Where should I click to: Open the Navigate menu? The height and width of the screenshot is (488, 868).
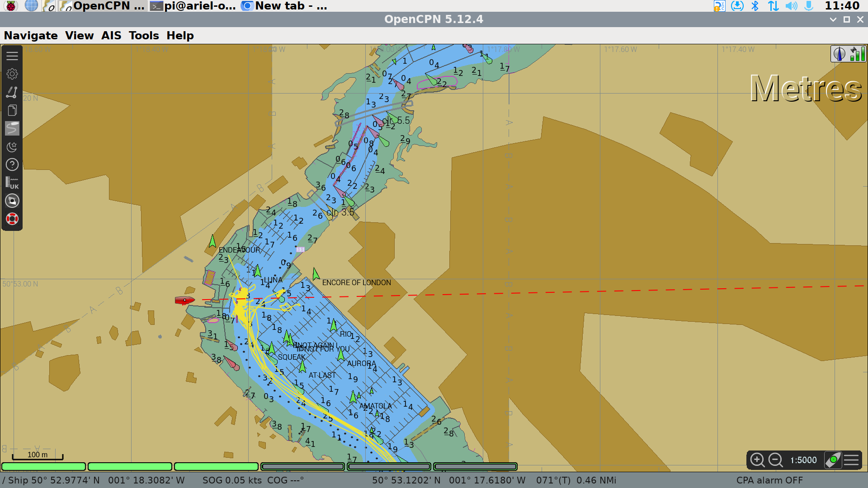click(31, 36)
